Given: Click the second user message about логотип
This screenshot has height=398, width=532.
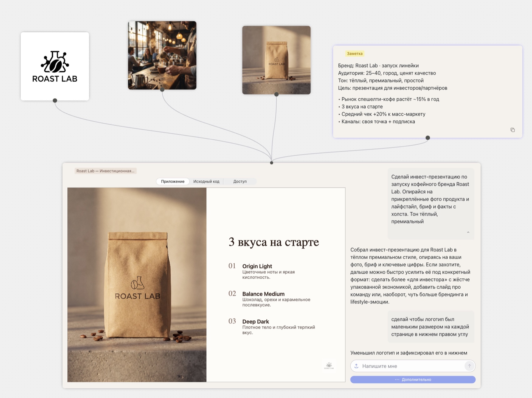Looking at the screenshot, I should [x=431, y=327].
